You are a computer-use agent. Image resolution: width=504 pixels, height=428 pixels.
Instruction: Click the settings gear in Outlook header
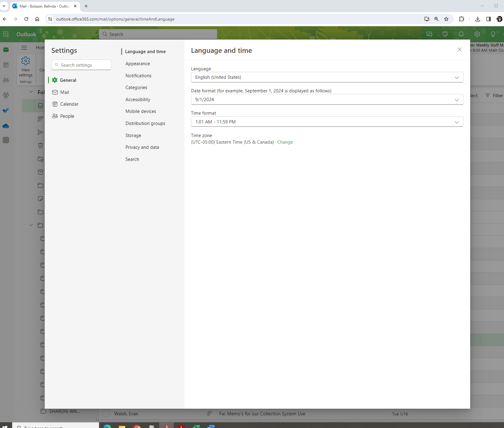pos(477,34)
